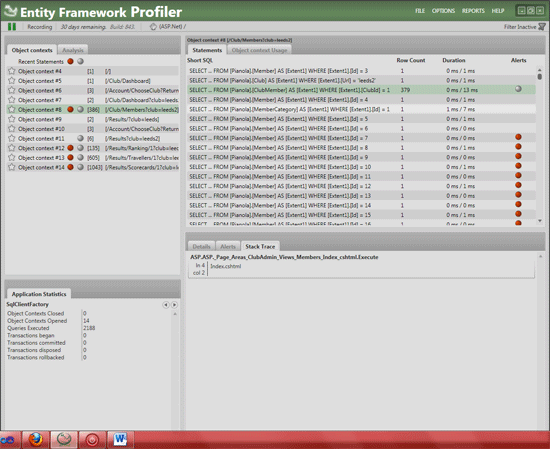
Task: Select the Statements tab
Action: [207, 50]
